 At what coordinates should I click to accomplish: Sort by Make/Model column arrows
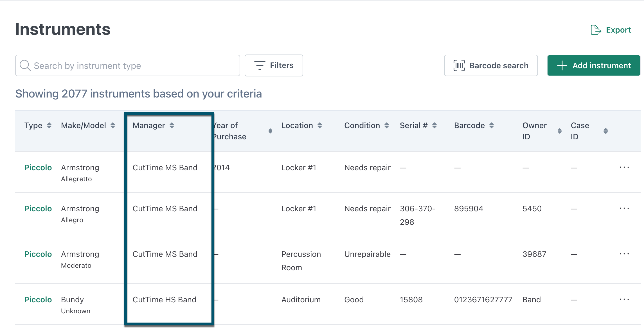point(113,125)
